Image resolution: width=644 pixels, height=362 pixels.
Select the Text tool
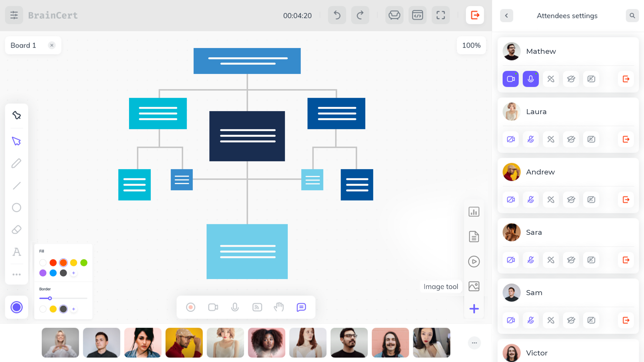pyautogui.click(x=17, y=252)
